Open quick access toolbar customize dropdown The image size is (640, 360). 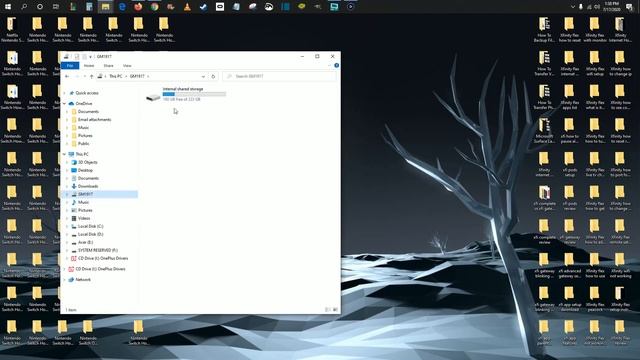click(x=90, y=56)
